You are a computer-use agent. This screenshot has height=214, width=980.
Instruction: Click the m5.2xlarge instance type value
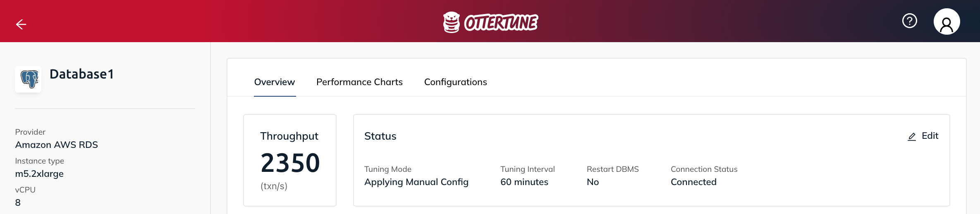(x=39, y=174)
